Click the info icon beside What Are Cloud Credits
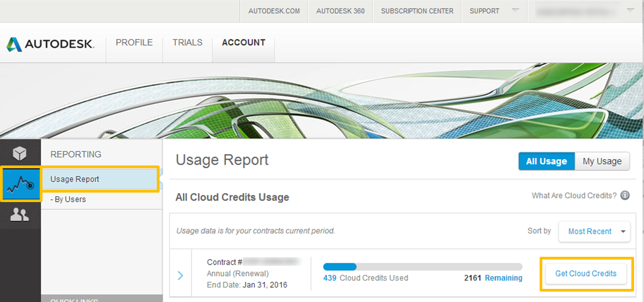The height and width of the screenshot is (302, 644). tap(625, 195)
